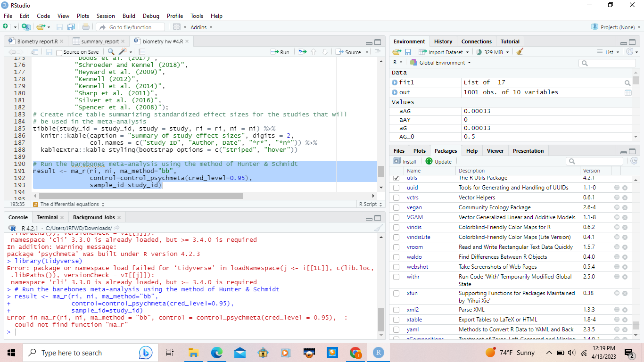Click the viridis package link

pos(414,227)
